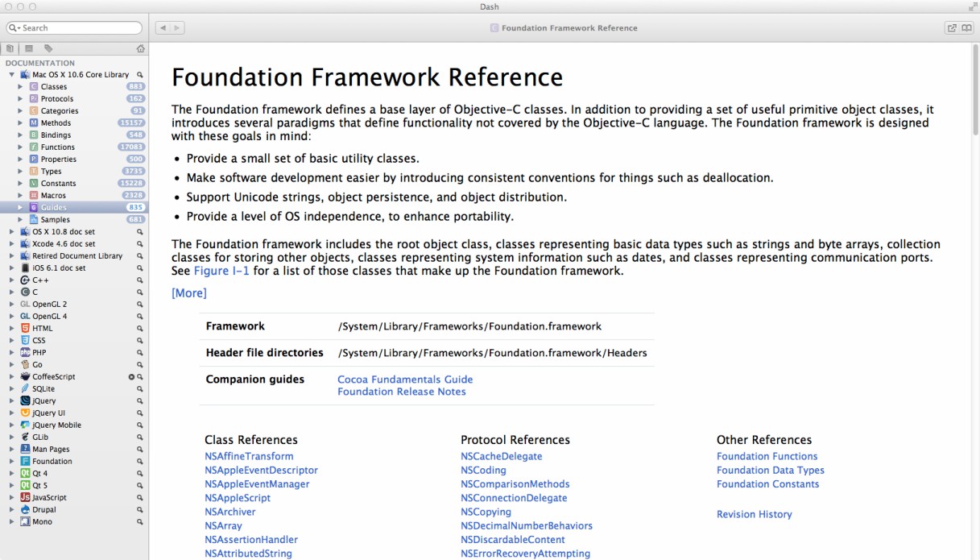Expand the Guides group
Viewport: 980px width, 560px height.
21,208
